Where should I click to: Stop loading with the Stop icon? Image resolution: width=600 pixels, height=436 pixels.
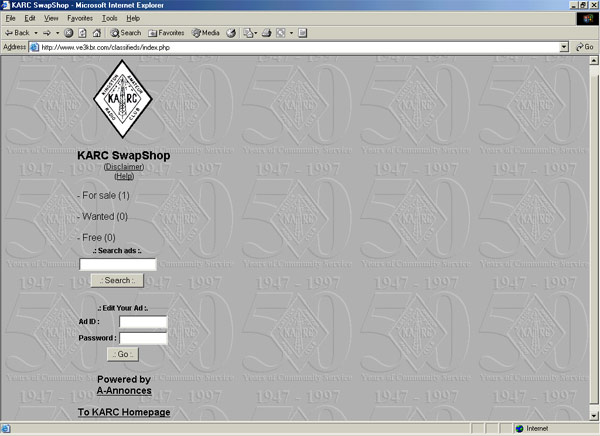[x=68, y=33]
